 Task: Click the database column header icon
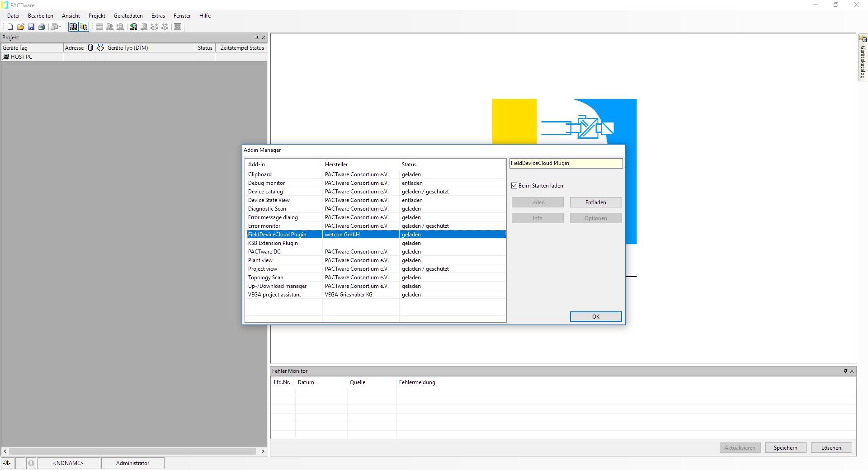click(x=90, y=47)
